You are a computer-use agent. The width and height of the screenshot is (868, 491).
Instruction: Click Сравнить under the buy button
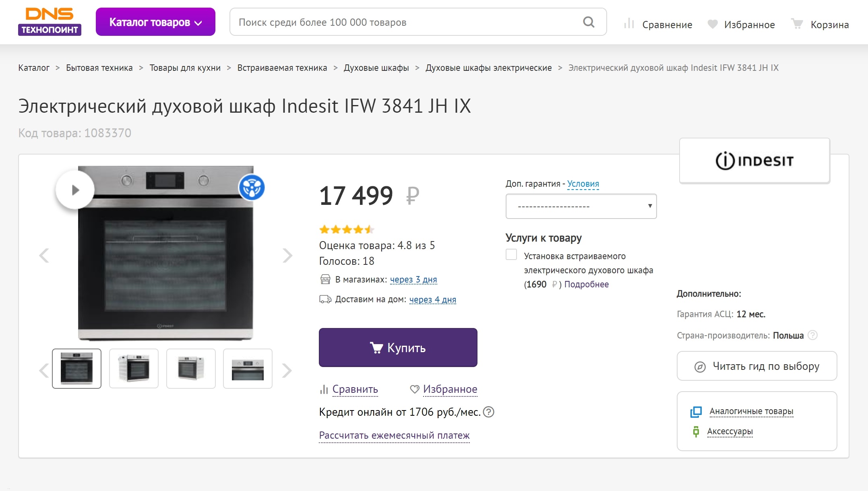coord(355,389)
